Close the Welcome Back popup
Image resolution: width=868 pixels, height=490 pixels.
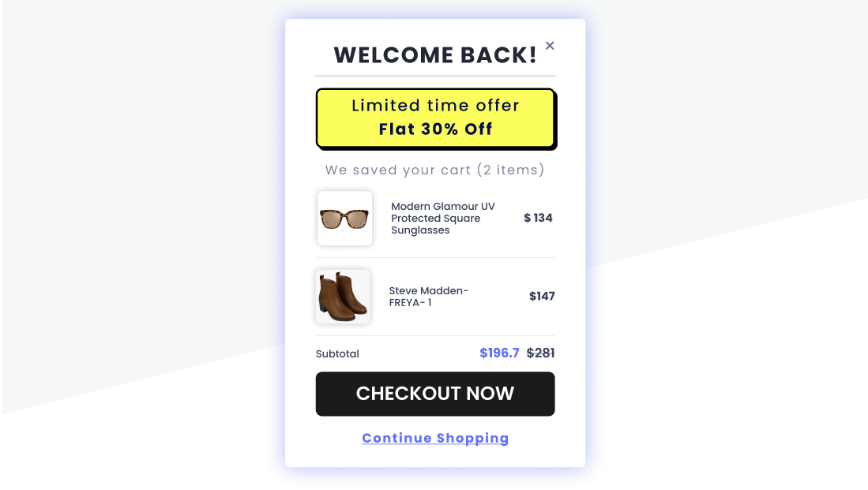tap(550, 46)
